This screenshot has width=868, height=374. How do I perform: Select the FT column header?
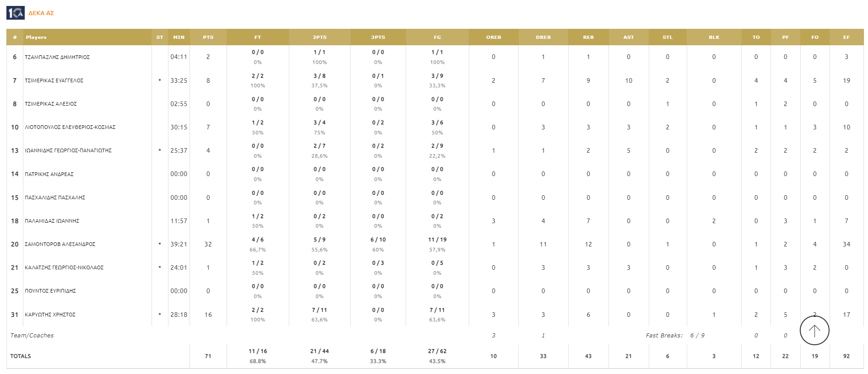258,37
